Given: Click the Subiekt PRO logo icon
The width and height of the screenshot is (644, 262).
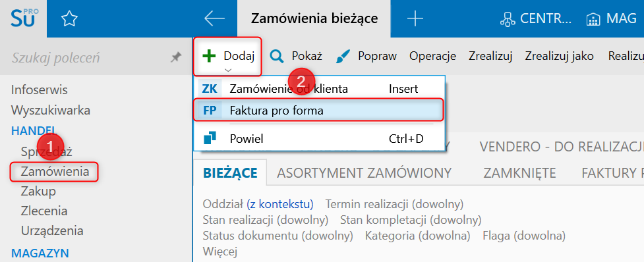Looking at the screenshot, I should (24, 18).
